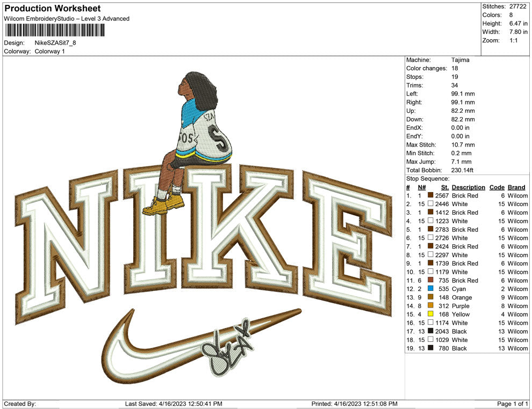Click the Trims value 34
This screenshot has height=409, width=532.
[x=455, y=85]
